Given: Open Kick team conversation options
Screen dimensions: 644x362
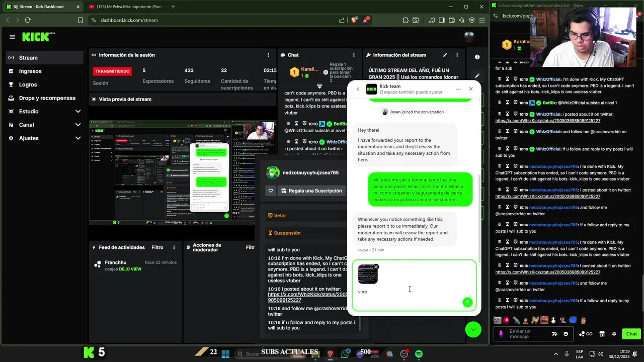Looking at the screenshot, I should click(x=458, y=89).
